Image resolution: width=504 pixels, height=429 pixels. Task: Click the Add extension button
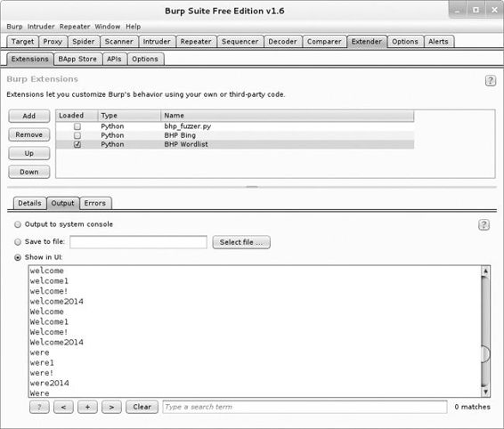click(28, 116)
